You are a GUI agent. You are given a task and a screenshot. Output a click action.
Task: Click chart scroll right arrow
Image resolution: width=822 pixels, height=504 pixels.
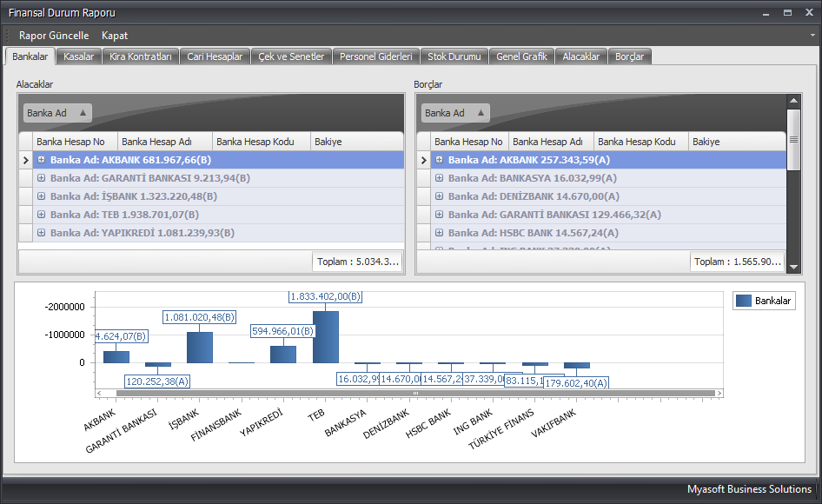(719, 393)
